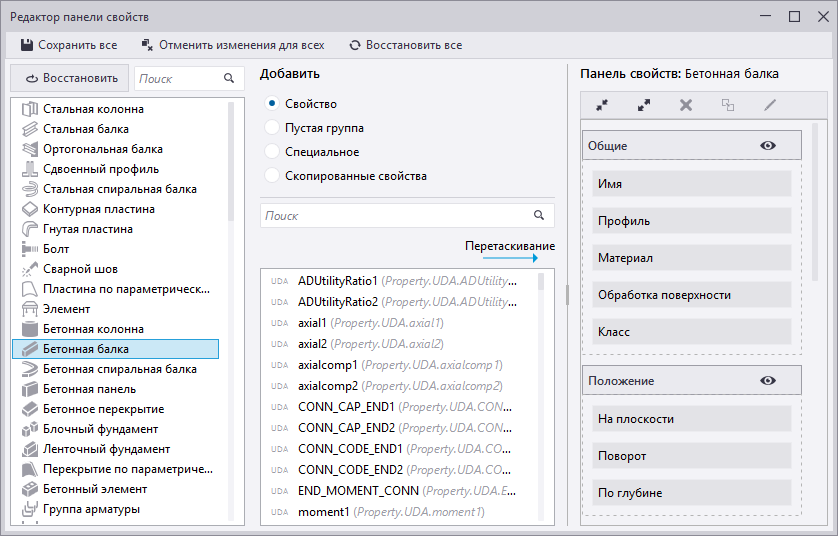This screenshot has width=838, height=536.
Task: Click the pencil rename icon
Action: 770,105
